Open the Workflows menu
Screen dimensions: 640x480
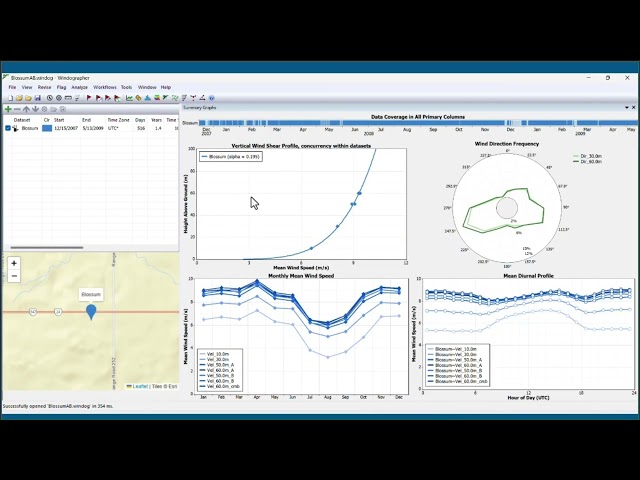(x=105, y=87)
